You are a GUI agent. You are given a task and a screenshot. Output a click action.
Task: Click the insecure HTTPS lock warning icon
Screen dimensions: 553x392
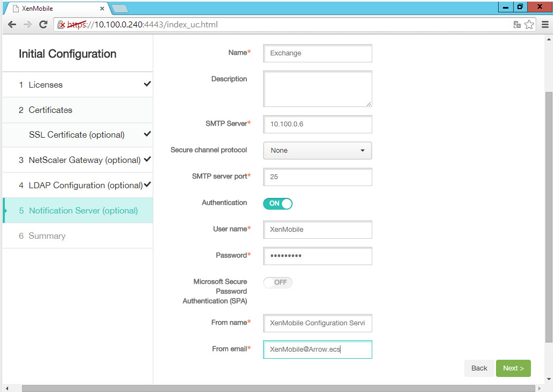tap(61, 24)
